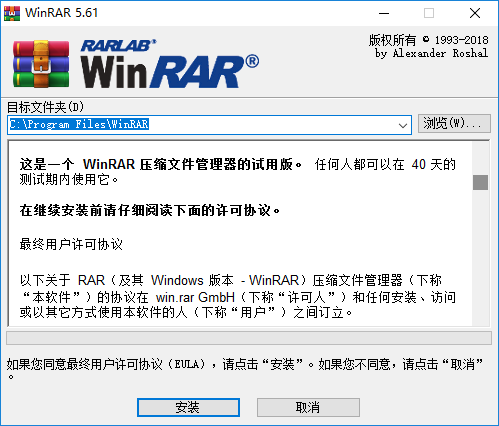The image size is (499, 426).
Task: Click the 安装 install button
Action: [188, 407]
